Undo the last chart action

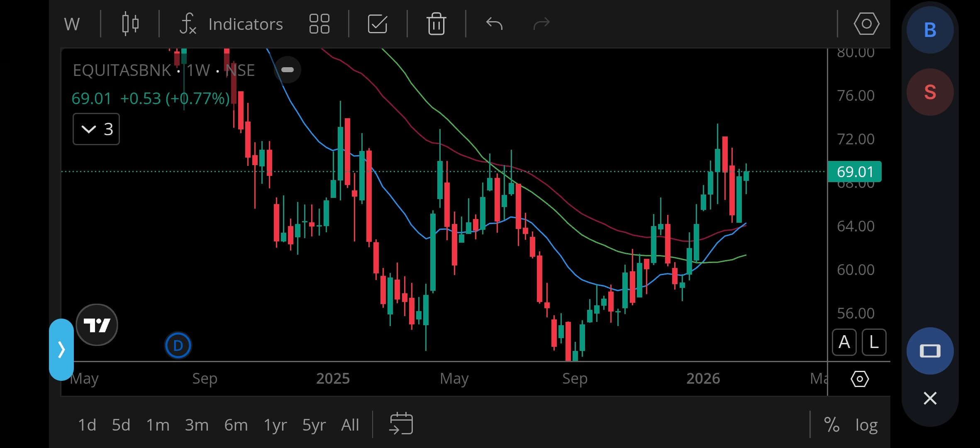(494, 24)
